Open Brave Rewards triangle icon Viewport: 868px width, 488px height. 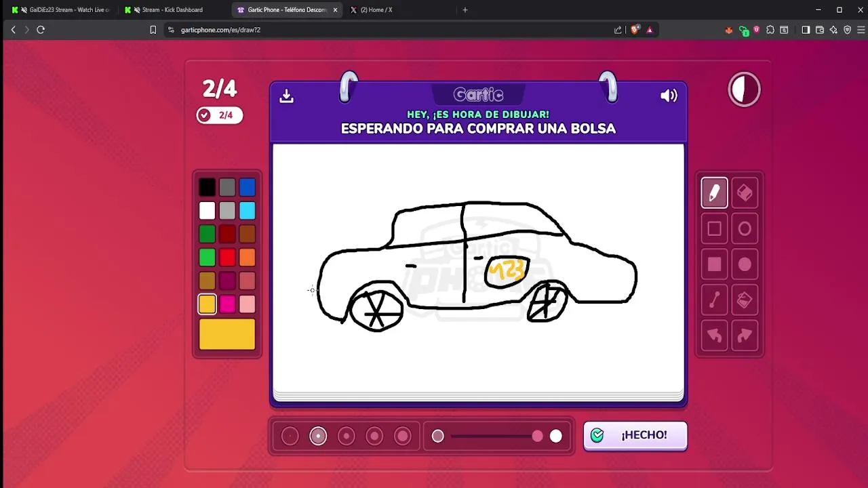pyautogui.click(x=650, y=30)
